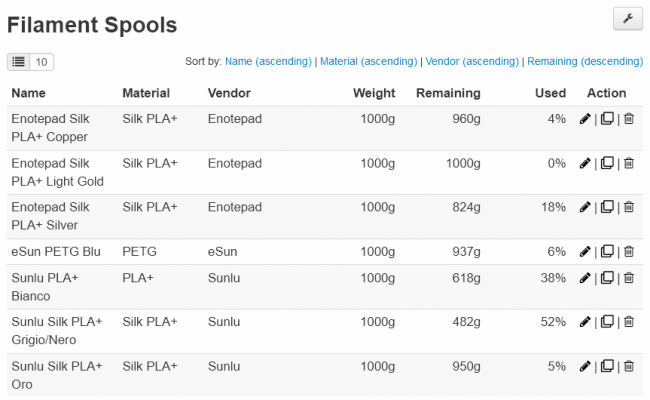Open the wrench settings button

tap(627, 19)
